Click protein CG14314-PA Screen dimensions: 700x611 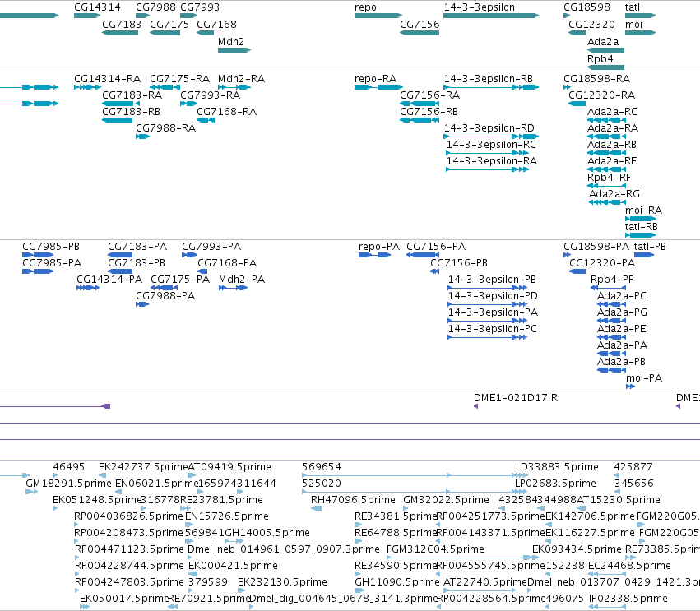click(109, 280)
